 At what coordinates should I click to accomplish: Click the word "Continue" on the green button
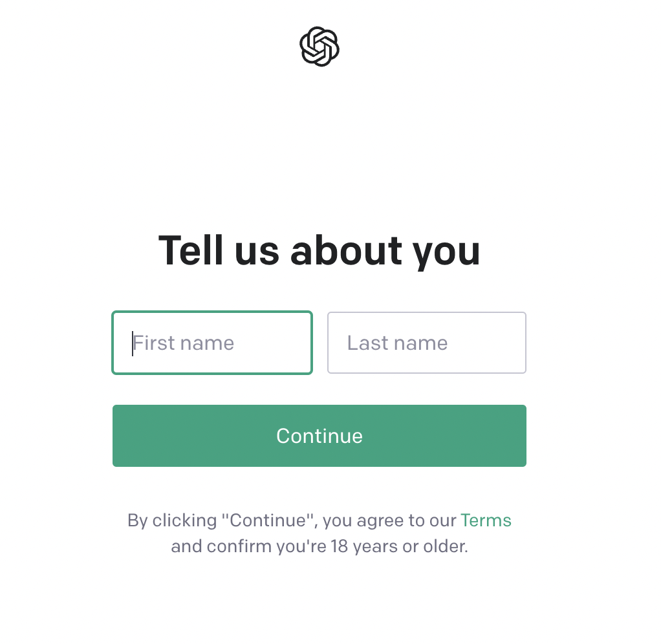tap(319, 436)
